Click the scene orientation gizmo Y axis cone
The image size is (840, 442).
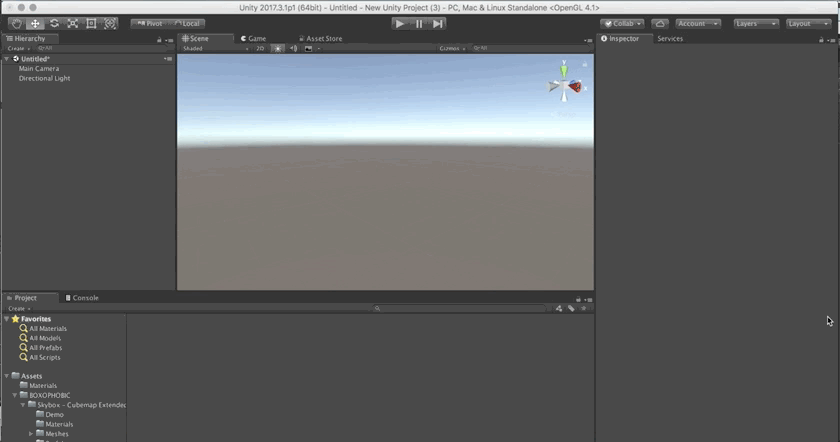tap(564, 69)
